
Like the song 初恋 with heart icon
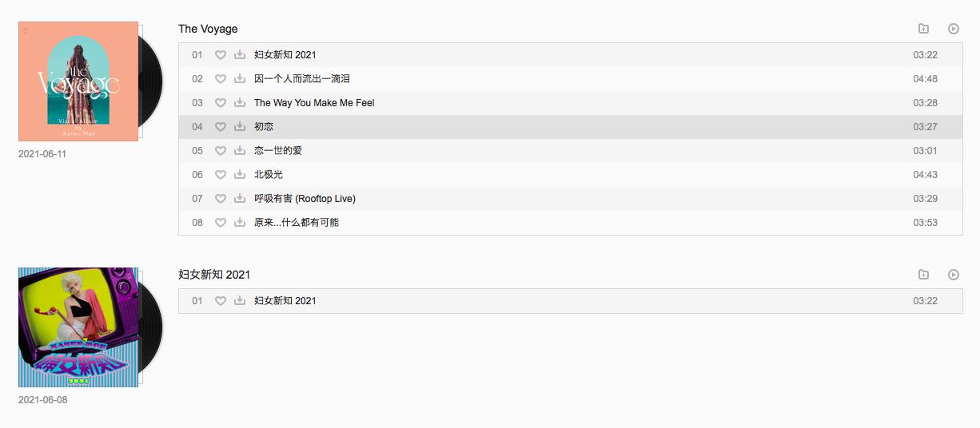click(221, 127)
